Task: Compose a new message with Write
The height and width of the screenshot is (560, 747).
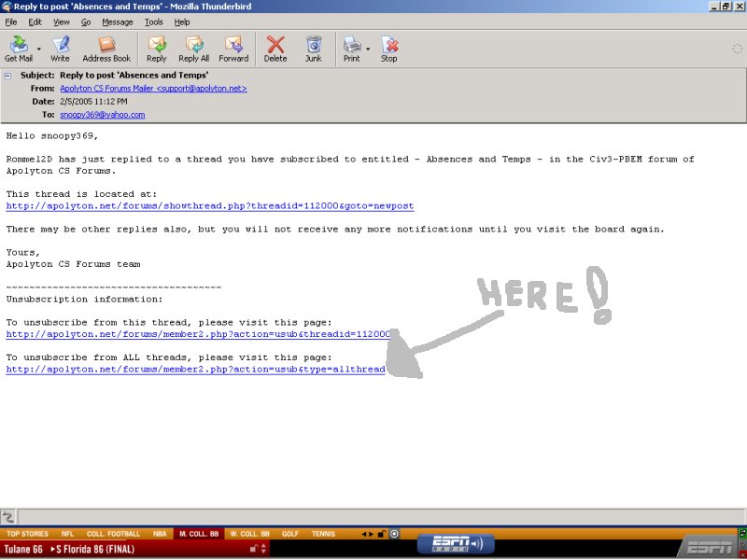Action: point(60,49)
